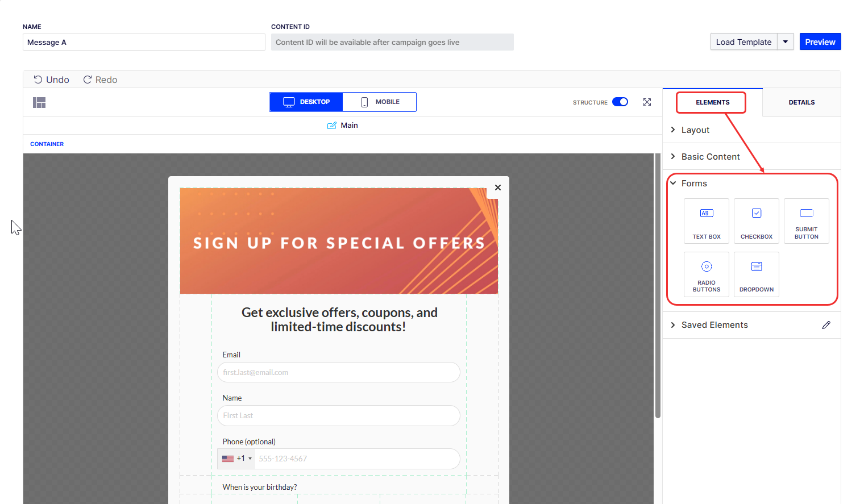Open the Elements tab
This screenshot has height=504, width=860.
712,102
